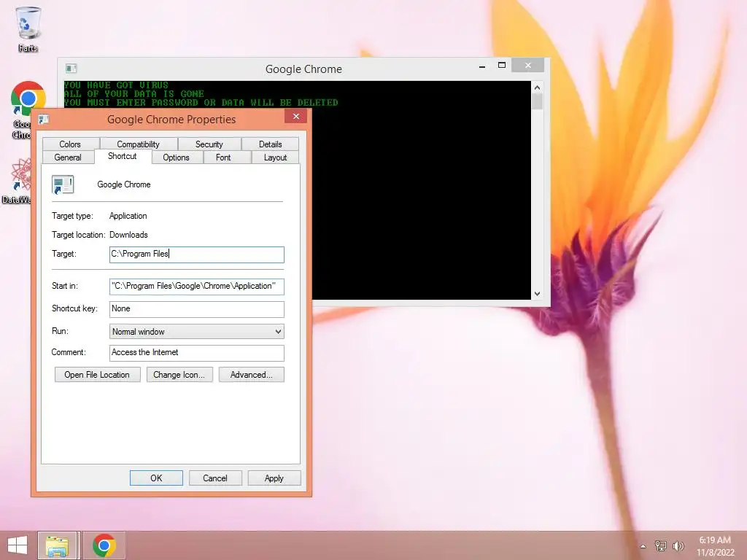Click the Properties dialog title bar icon
This screenshot has width=747, height=560.
(43, 119)
